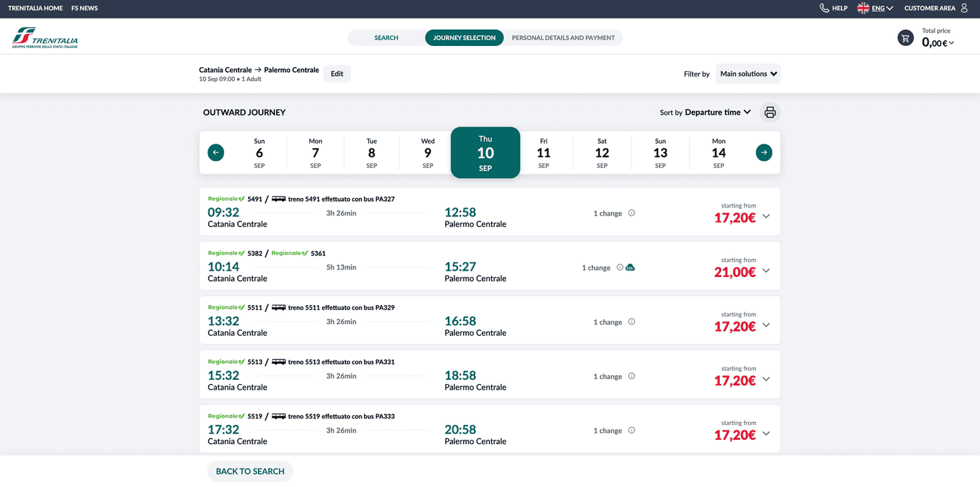Viewport: 980px width, 487px height.
Task: Select Sun 13 Sep date tab
Action: pyautogui.click(x=660, y=153)
